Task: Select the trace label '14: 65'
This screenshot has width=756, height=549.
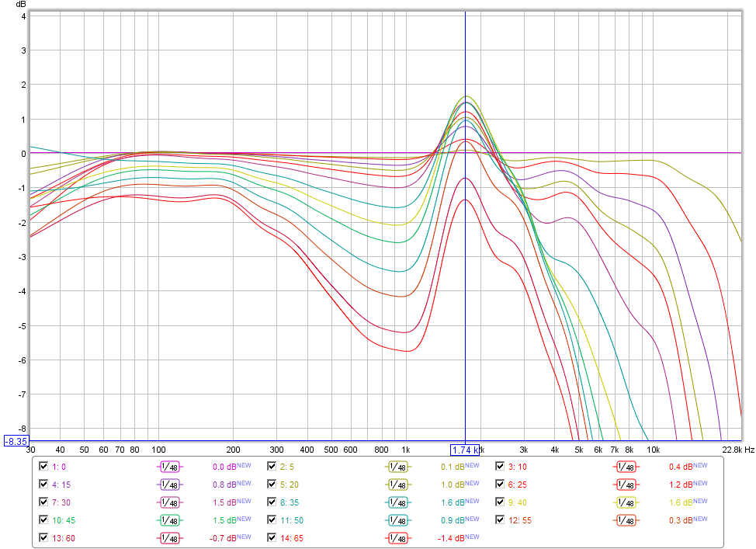Action: tap(292, 538)
